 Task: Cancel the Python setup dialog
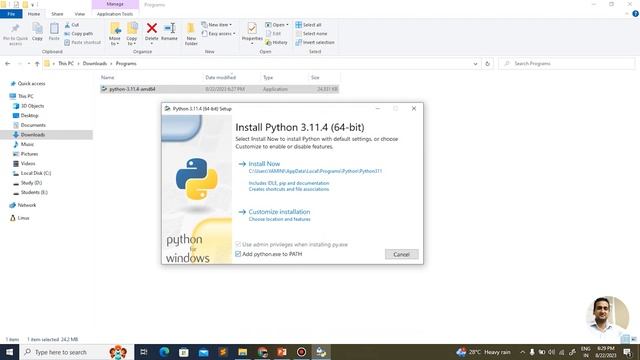pos(401,254)
